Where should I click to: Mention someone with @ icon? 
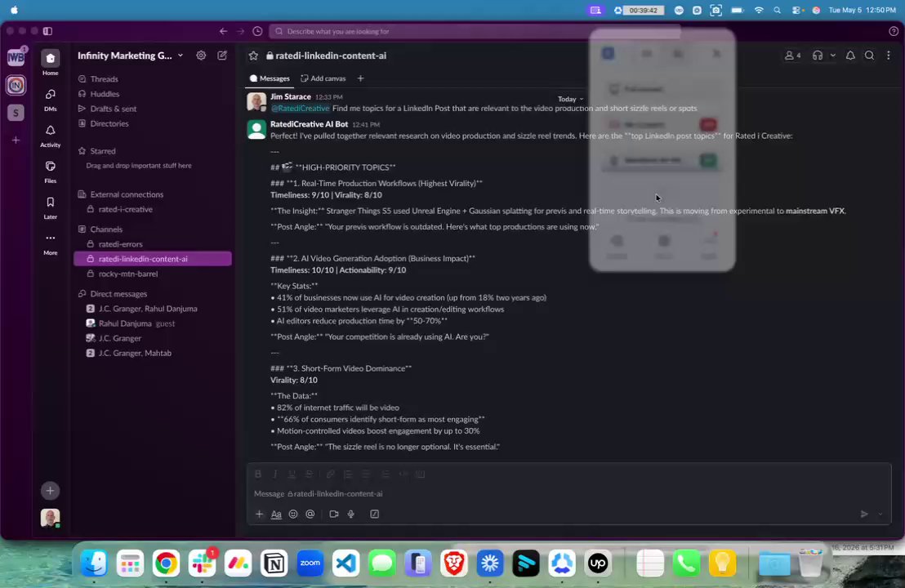(x=310, y=514)
